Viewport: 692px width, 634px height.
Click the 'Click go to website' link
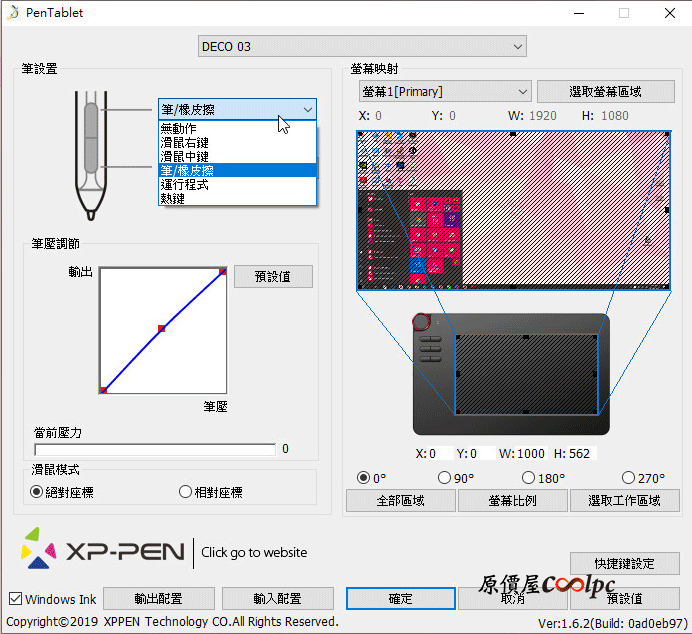pyautogui.click(x=254, y=552)
